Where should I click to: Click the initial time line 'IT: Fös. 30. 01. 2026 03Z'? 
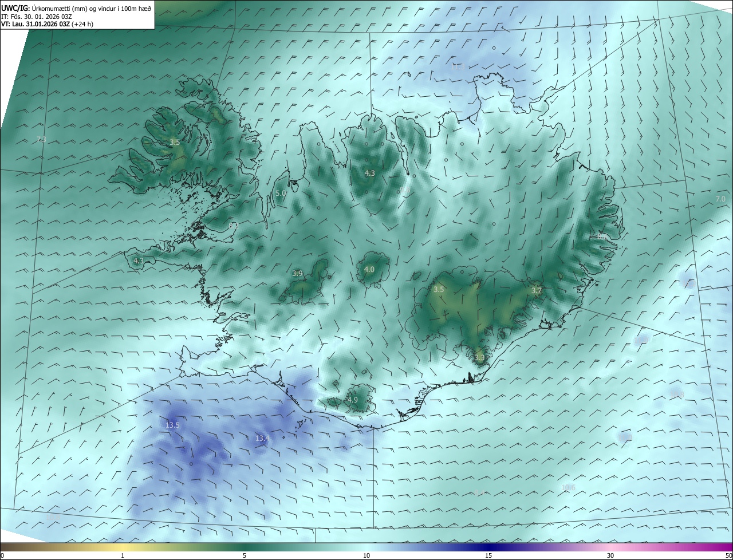click(37, 16)
